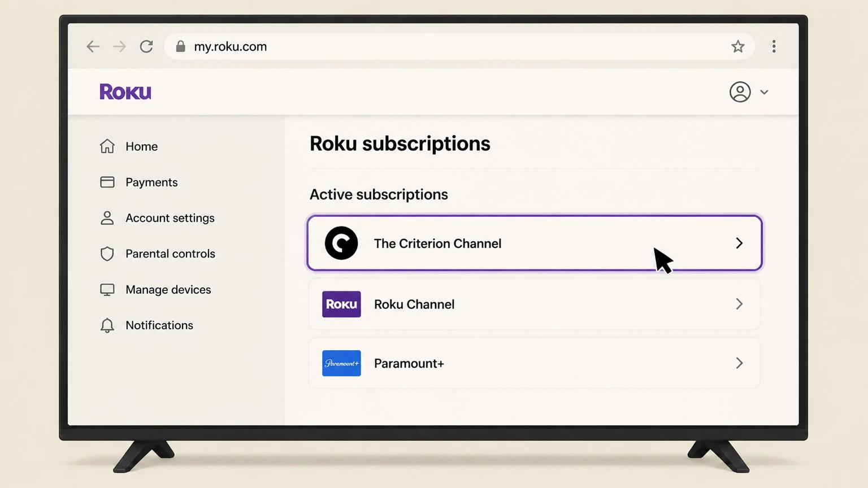
Task: Click the user profile avatar icon
Action: [740, 91]
